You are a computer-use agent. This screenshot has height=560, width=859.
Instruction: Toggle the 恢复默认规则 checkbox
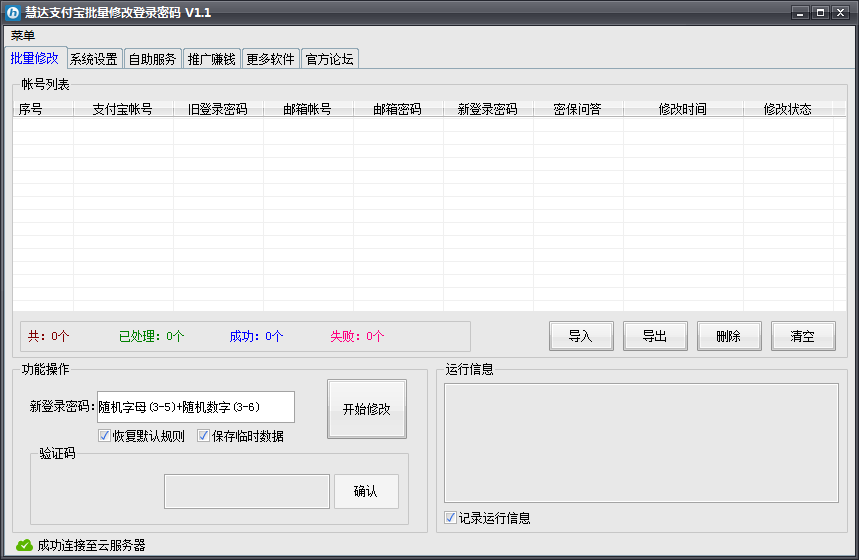104,436
